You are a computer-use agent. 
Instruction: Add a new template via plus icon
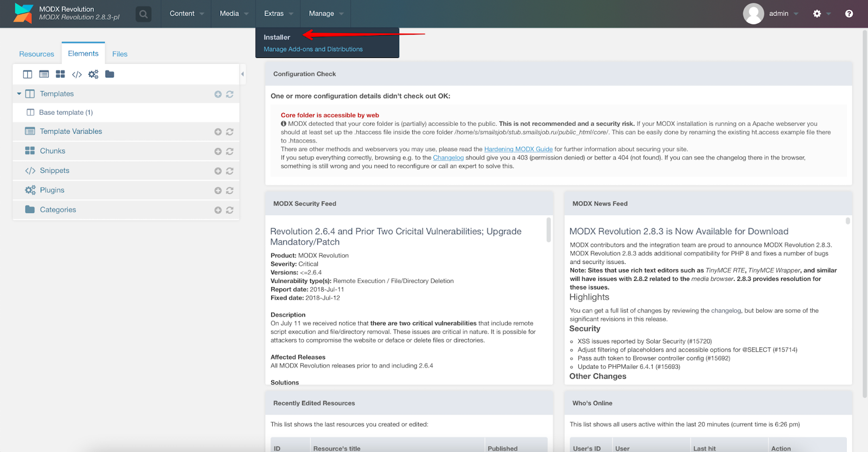point(218,94)
